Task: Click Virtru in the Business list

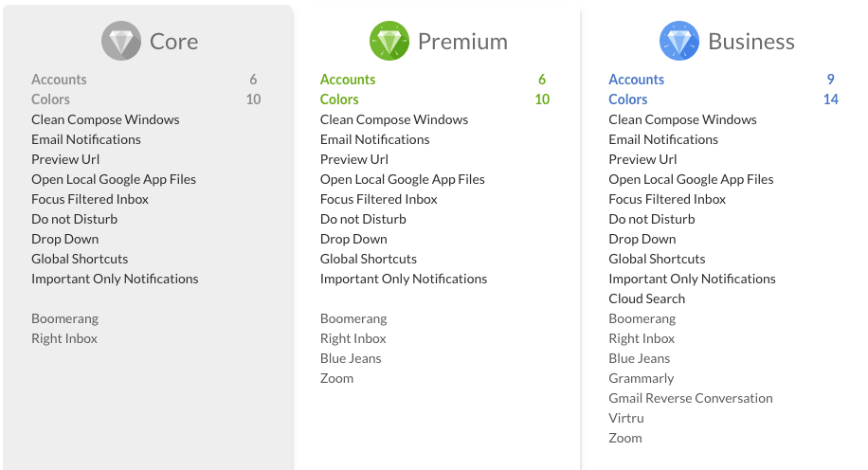Action: [626, 418]
